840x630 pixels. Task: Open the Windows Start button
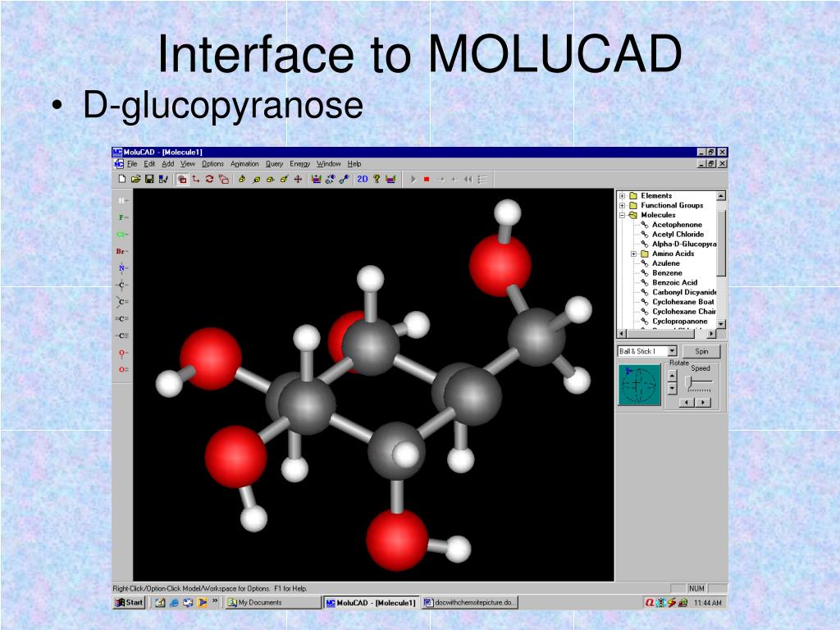click(x=129, y=602)
